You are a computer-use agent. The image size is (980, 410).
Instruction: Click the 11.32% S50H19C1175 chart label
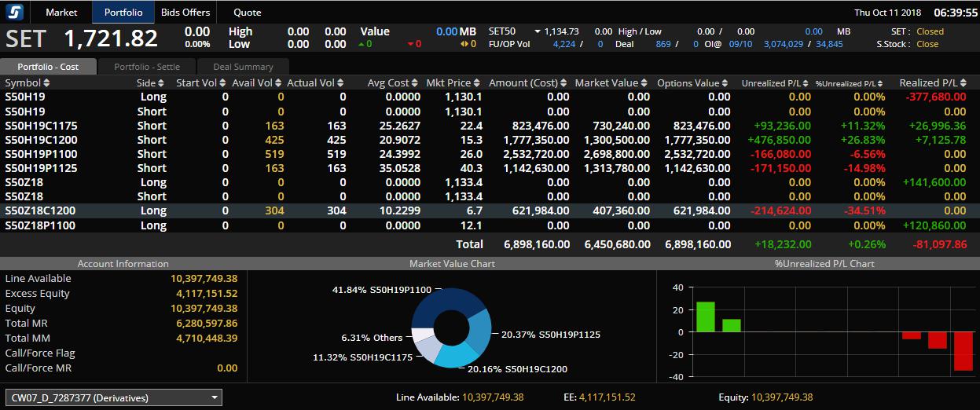(x=362, y=357)
